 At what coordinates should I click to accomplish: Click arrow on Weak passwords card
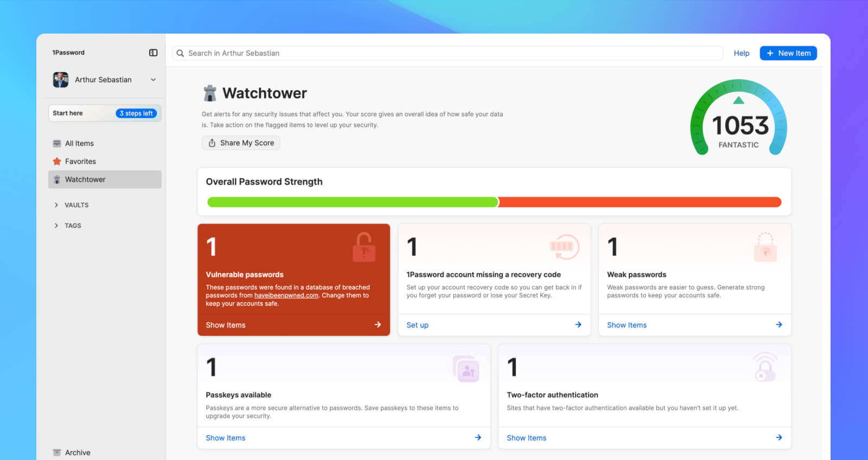(779, 325)
